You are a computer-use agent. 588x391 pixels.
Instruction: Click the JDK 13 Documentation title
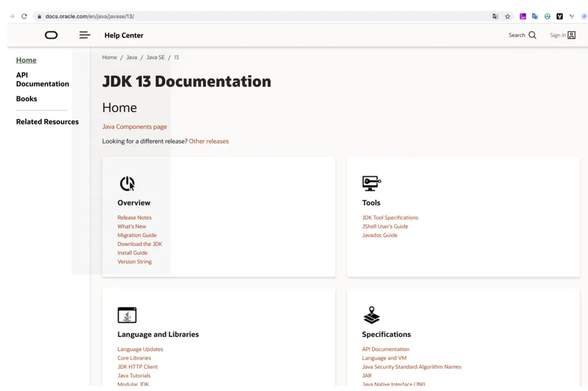click(187, 82)
